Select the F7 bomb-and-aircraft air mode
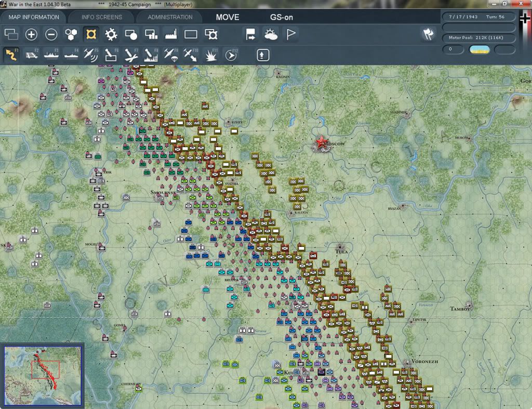This screenshot has width=532, height=409. (131, 55)
